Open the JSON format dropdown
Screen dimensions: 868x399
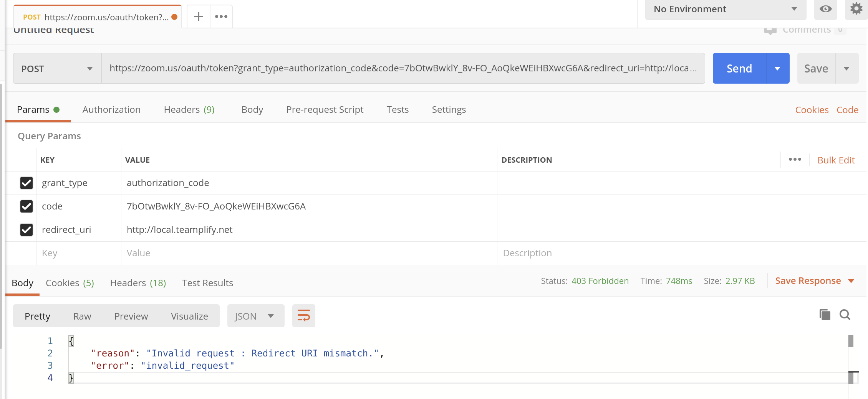pyautogui.click(x=255, y=316)
